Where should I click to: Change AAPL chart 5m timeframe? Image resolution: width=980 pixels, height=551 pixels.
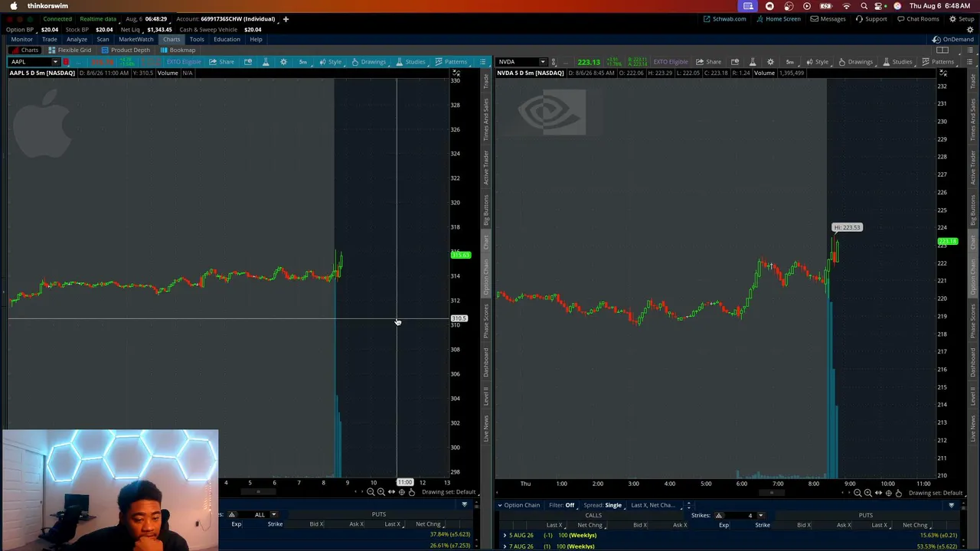click(x=303, y=61)
